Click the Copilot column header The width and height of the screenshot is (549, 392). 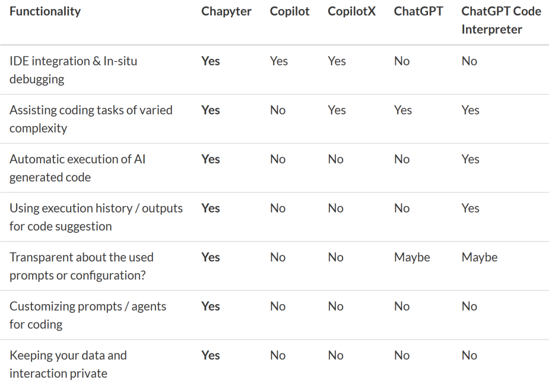coord(290,11)
